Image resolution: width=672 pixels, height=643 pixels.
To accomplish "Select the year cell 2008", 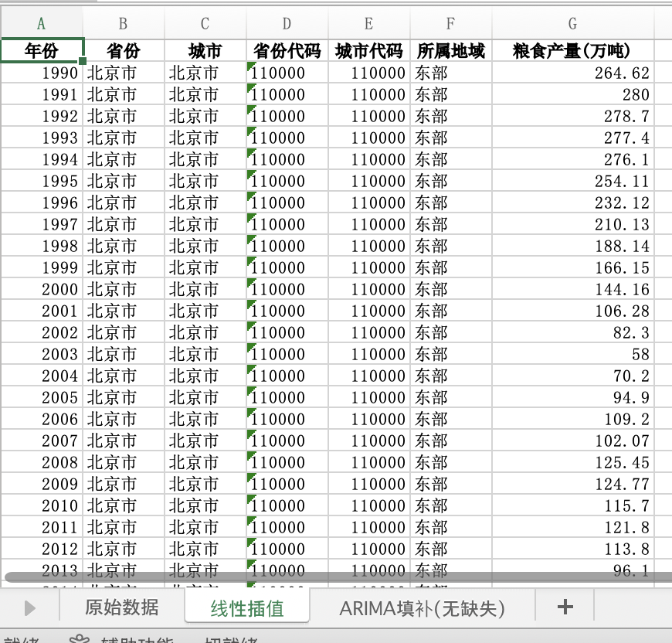I will [42, 462].
